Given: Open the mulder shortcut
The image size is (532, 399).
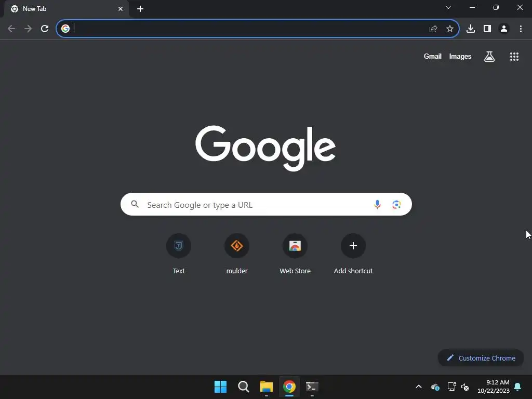Looking at the screenshot, I should [237, 255].
